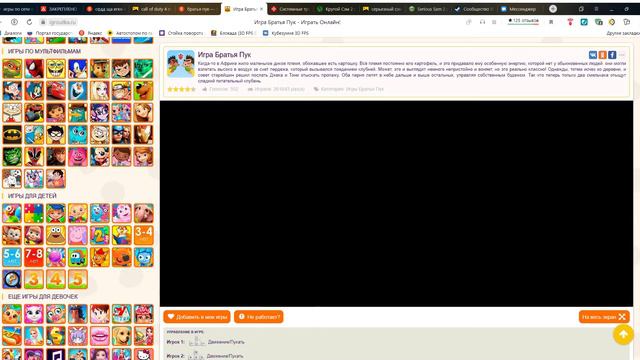This screenshot has height=360, width=640.
Task: Open the Peppa Pig games icon
Action: pyautogui.click(x=78, y=235)
